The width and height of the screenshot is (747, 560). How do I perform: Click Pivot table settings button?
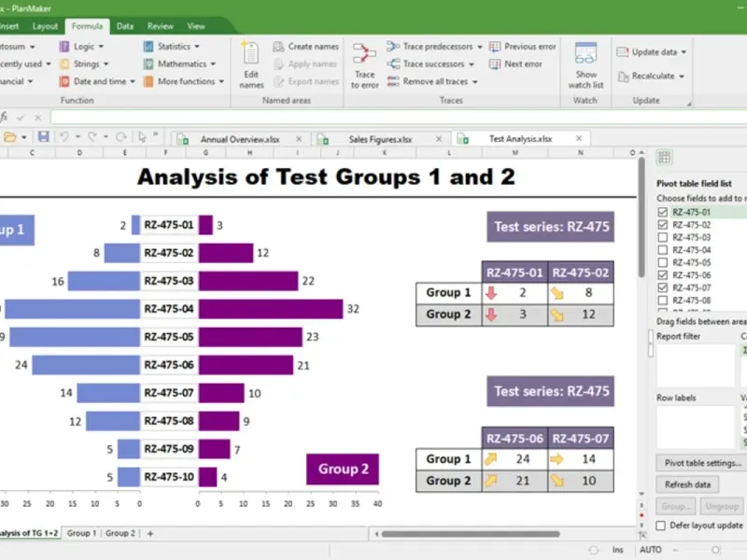point(703,463)
